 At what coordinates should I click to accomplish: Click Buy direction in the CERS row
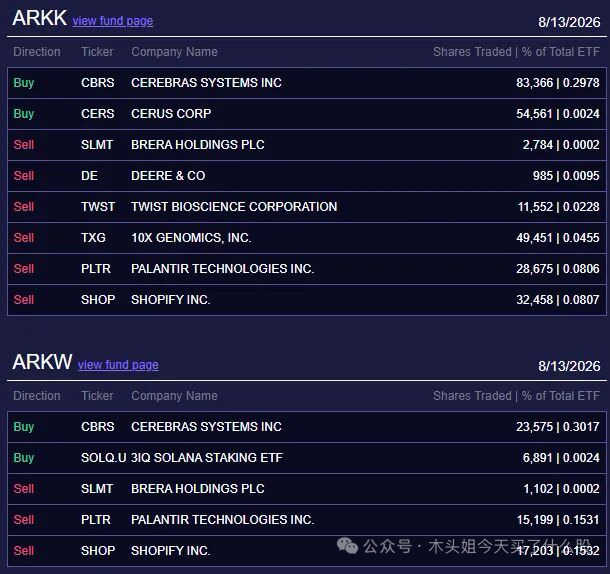[24, 114]
